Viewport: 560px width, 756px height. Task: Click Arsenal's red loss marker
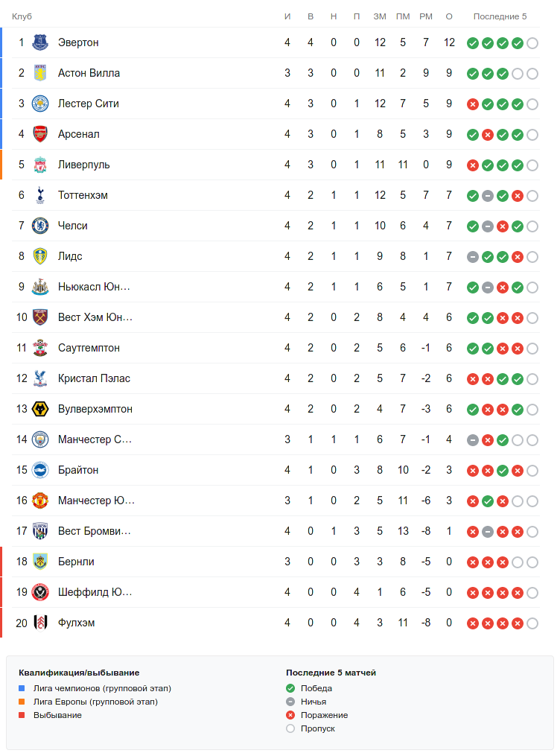tap(487, 135)
